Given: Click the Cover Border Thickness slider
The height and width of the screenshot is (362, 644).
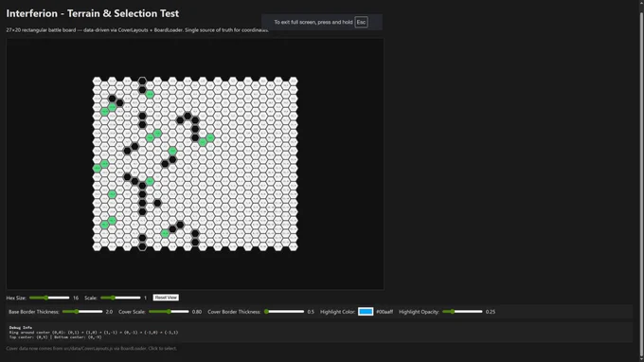Looking at the screenshot, I should [284, 312].
